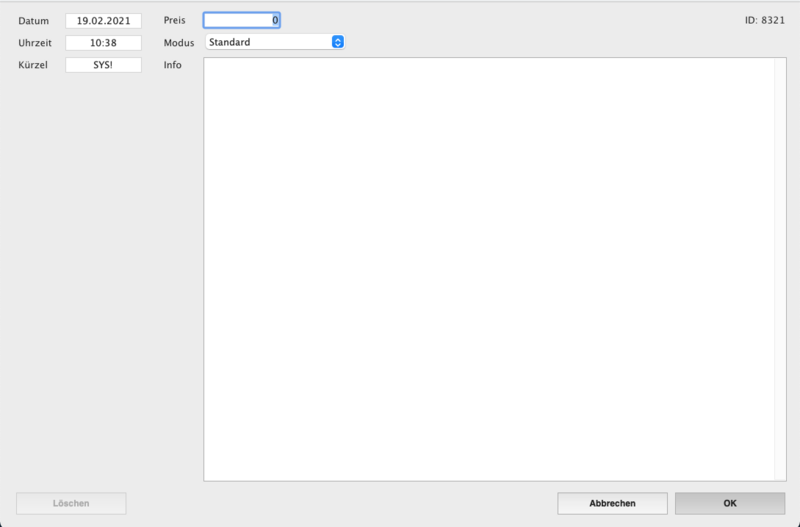Click the Modus label

[178, 43]
